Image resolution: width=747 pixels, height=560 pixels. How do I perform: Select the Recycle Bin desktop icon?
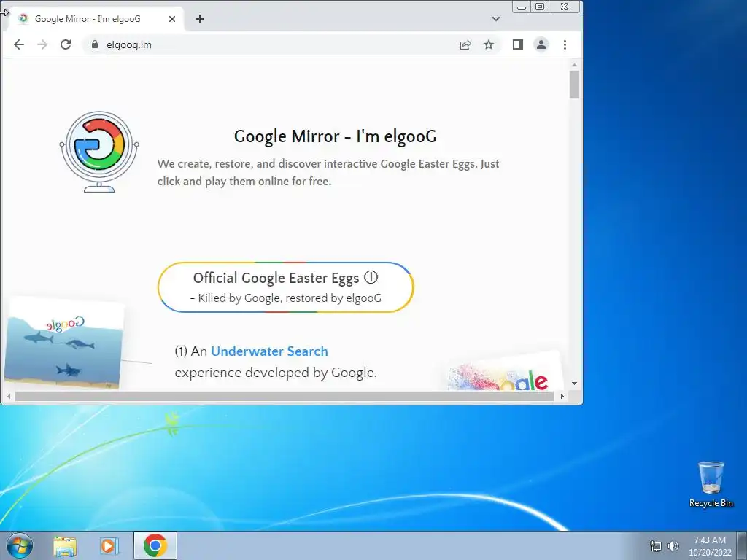[x=711, y=484]
